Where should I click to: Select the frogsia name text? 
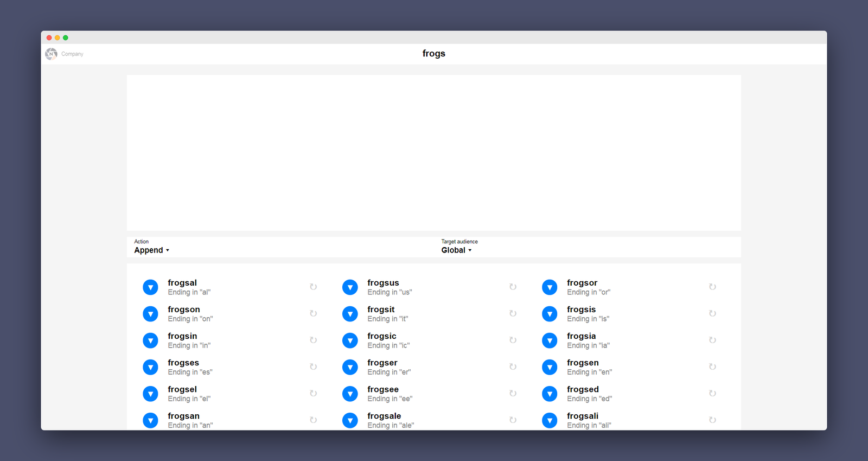(x=582, y=336)
